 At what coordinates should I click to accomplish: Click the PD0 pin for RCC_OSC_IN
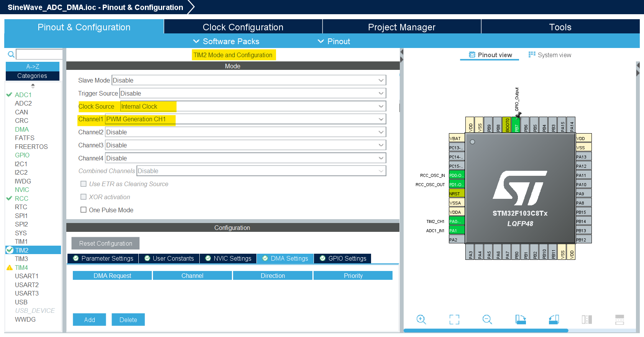(x=457, y=175)
